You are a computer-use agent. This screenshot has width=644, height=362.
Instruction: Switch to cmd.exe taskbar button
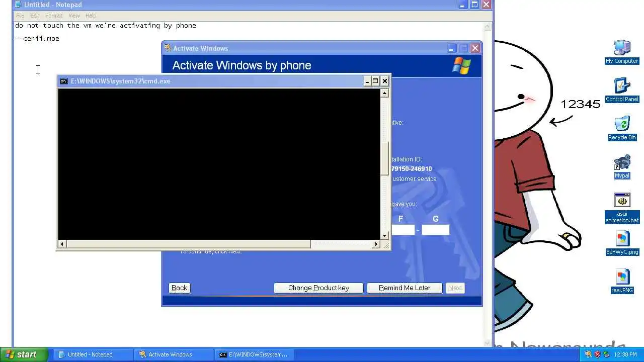click(x=255, y=354)
